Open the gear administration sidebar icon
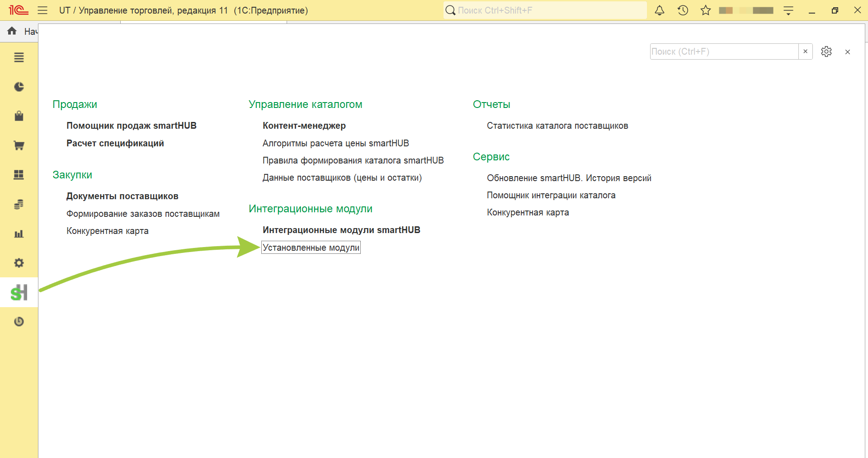868x458 pixels. click(x=19, y=263)
